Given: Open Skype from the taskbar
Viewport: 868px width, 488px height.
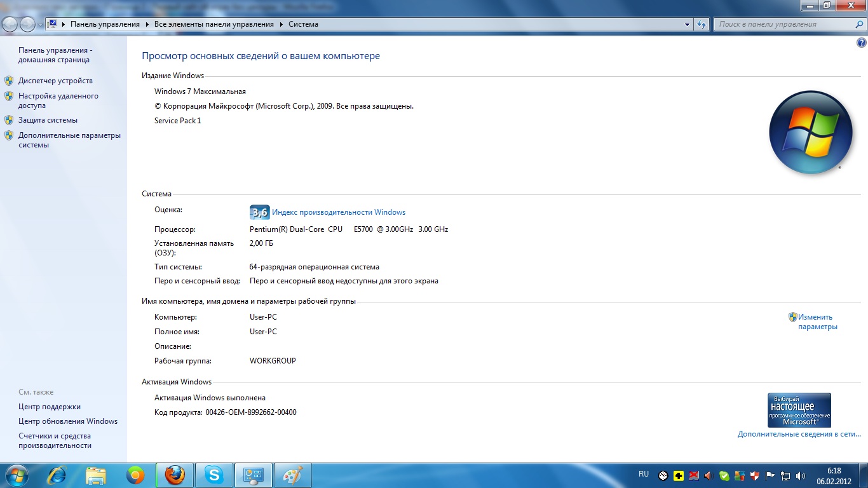Looking at the screenshot, I should [214, 475].
